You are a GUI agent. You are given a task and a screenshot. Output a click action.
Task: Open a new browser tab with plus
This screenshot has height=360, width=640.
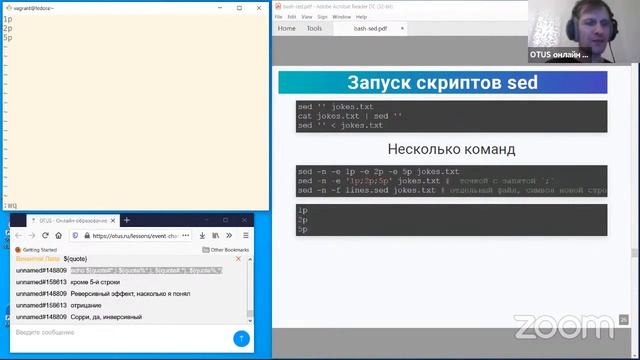(127, 220)
